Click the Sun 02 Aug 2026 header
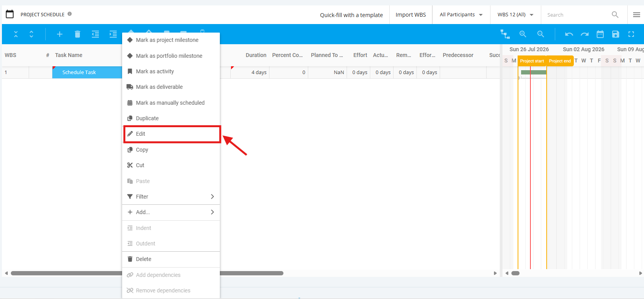 pos(584,49)
